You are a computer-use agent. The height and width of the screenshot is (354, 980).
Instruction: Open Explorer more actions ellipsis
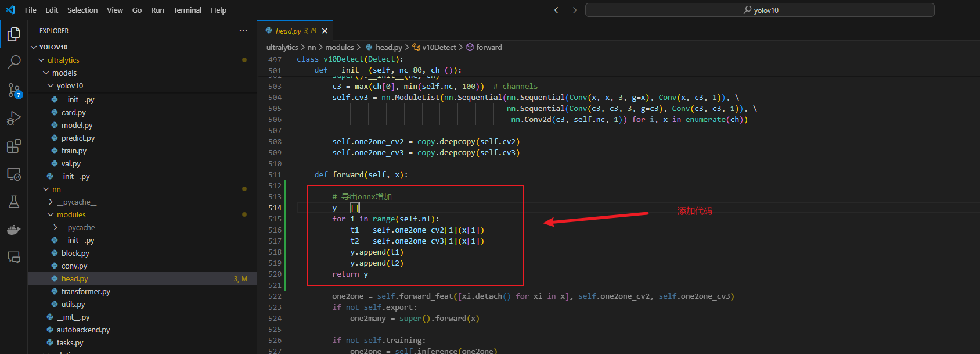tap(243, 31)
